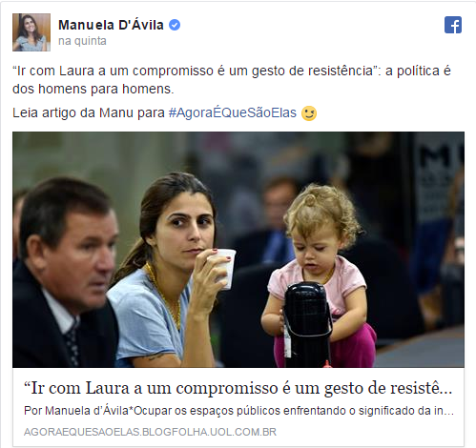Viewport: 476px width, 448px height.
Task: Click the blue verified badge
Action: point(175,25)
